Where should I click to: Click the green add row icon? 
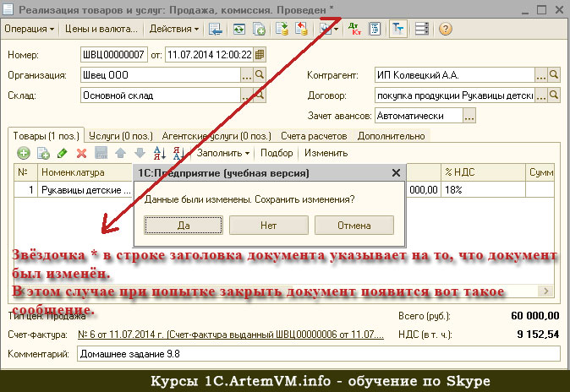[24, 153]
